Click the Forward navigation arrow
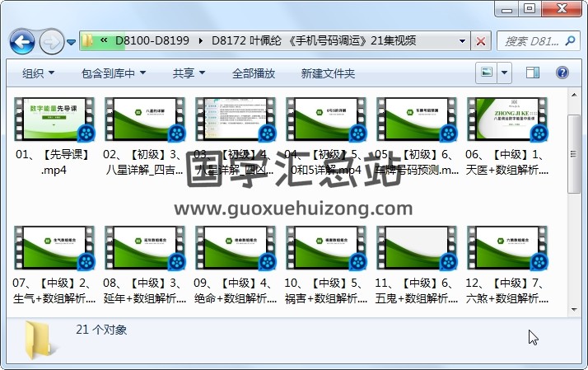The image size is (588, 370). tap(51, 40)
